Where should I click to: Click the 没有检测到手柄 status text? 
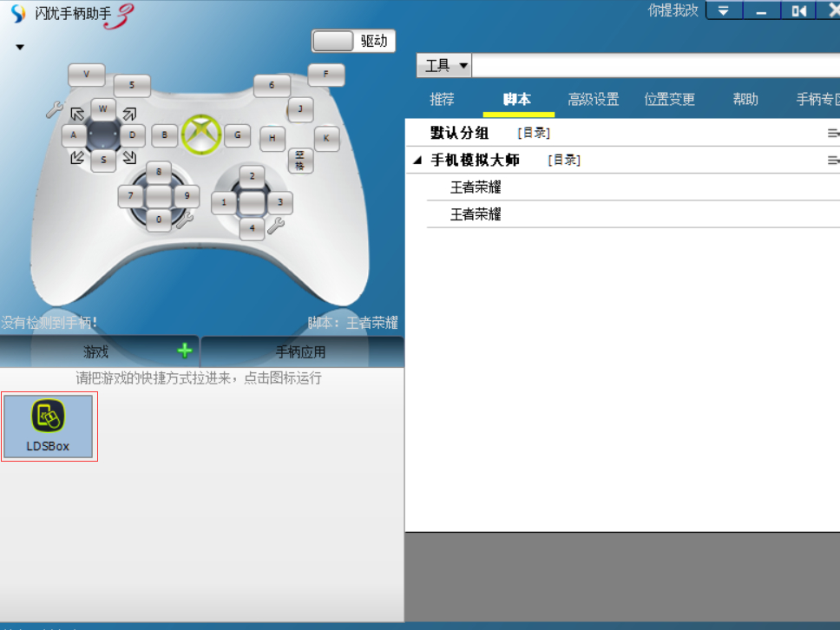[x=49, y=323]
